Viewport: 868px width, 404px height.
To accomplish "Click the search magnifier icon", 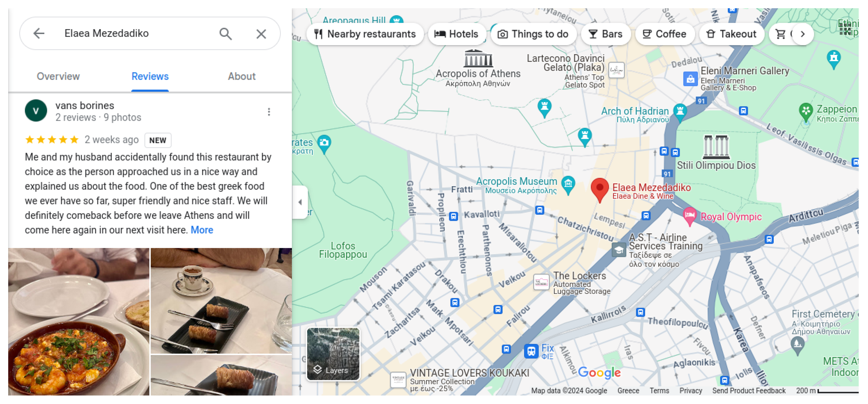I will pos(225,34).
